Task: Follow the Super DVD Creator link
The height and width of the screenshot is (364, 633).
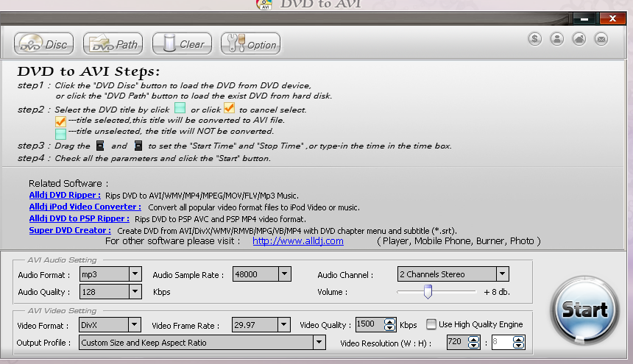Action: 70,230
